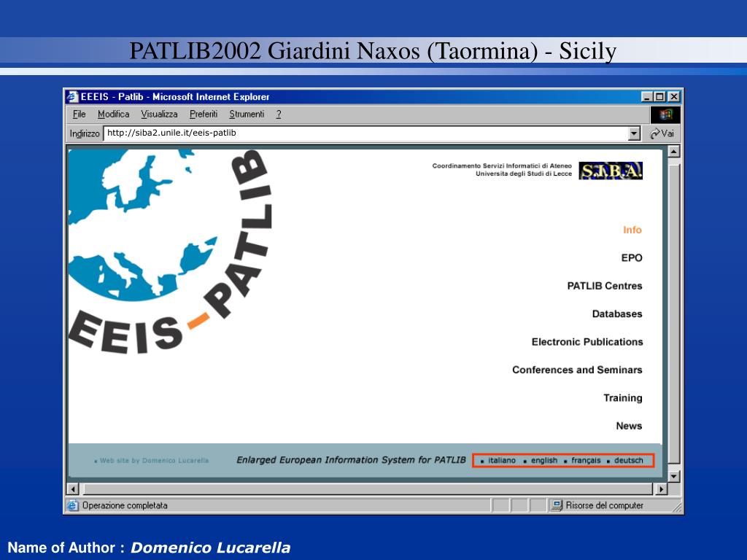Image resolution: width=747 pixels, height=560 pixels.
Task: Click the Operazione completata status text
Action: coord(125,505)
